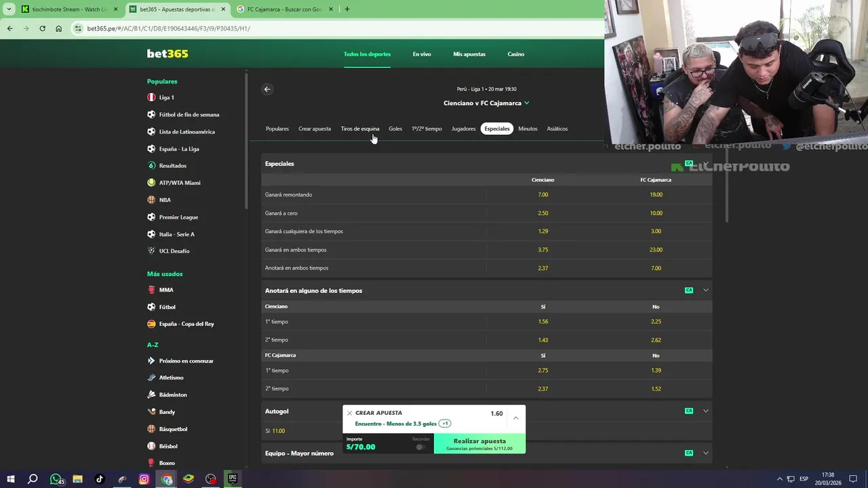Switch to the Goles tab
Image resolution: width=868 pixels, height=488 pixels.
395,129
